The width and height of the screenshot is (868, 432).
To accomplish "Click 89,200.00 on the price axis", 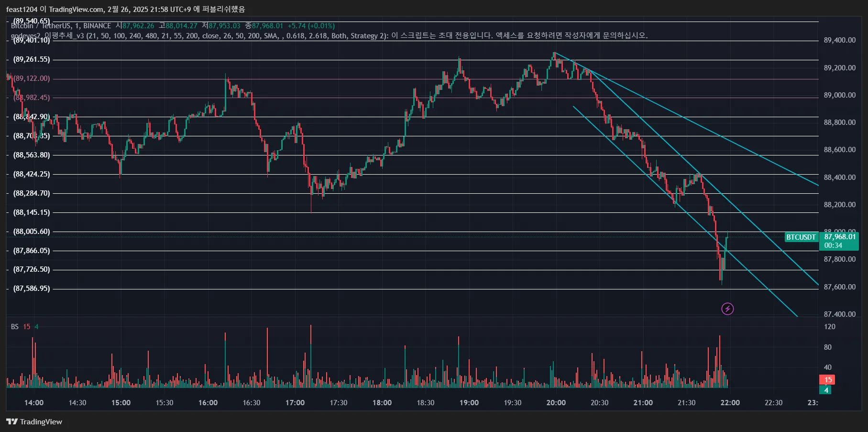I will (840, 68).
